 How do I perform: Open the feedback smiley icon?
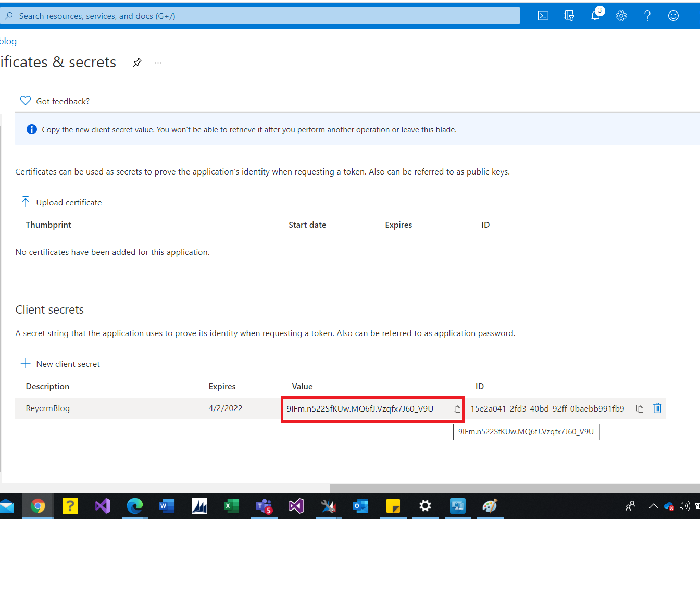(x=673, y=16)
